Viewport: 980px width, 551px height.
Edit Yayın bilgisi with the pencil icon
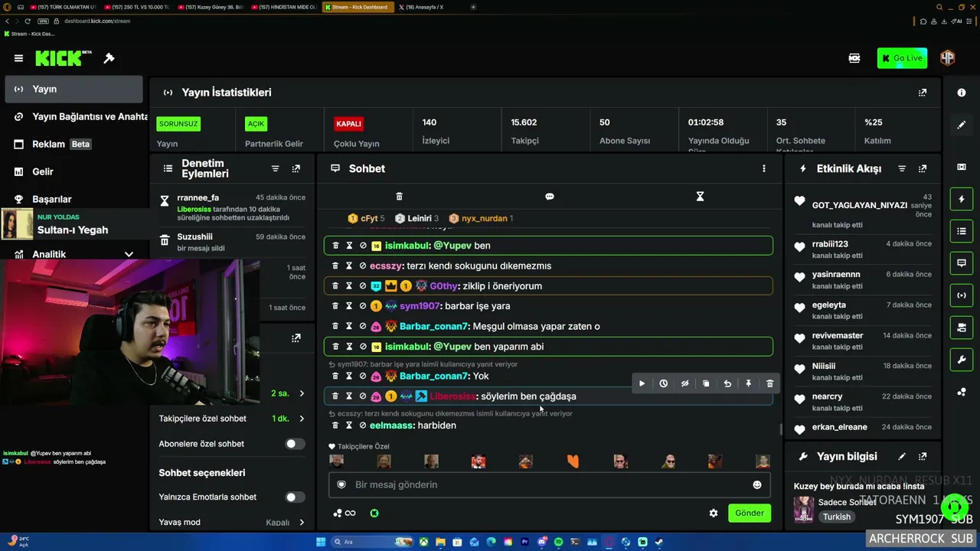(902, 457)
